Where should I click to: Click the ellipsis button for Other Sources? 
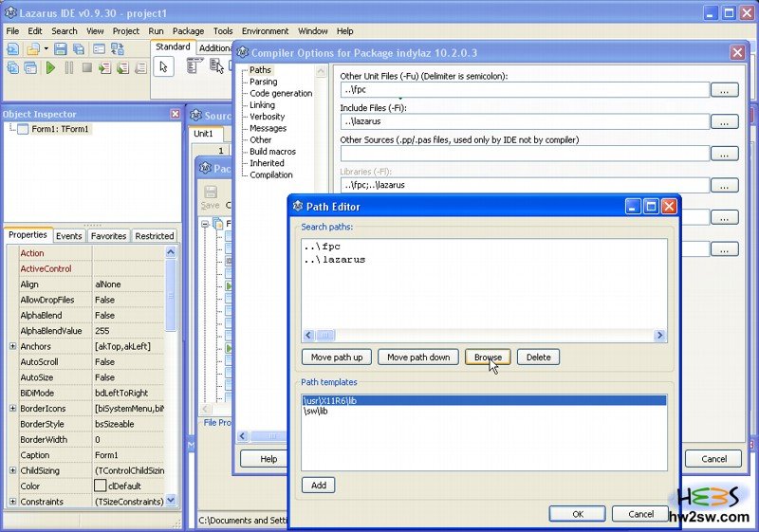tap(724, 154)
